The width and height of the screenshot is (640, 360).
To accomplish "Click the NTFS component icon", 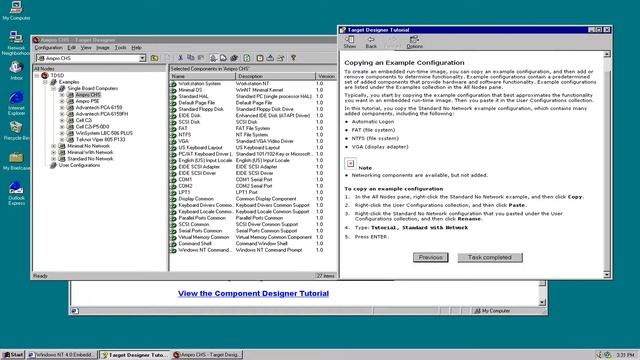I will 173,135.
